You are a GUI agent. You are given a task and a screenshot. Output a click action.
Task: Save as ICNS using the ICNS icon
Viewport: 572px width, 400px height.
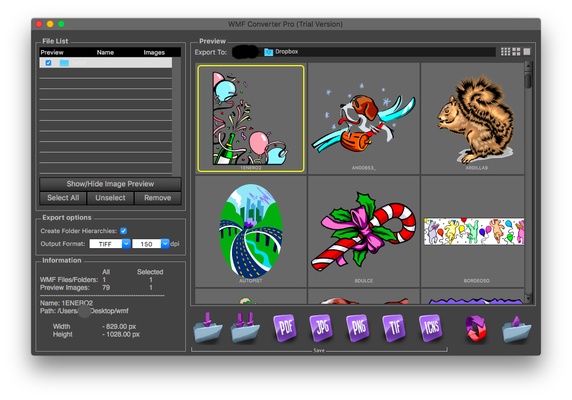(431, 327)
